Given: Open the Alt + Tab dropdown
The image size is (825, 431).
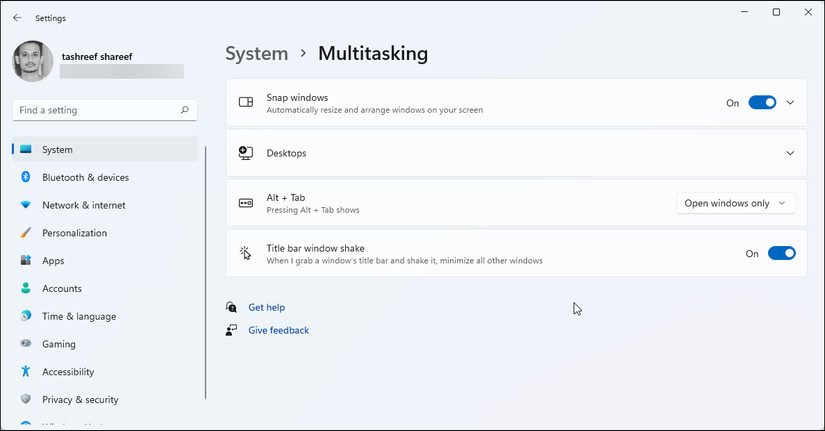Looking at the screenshot, I should click(x=736, y=203).
